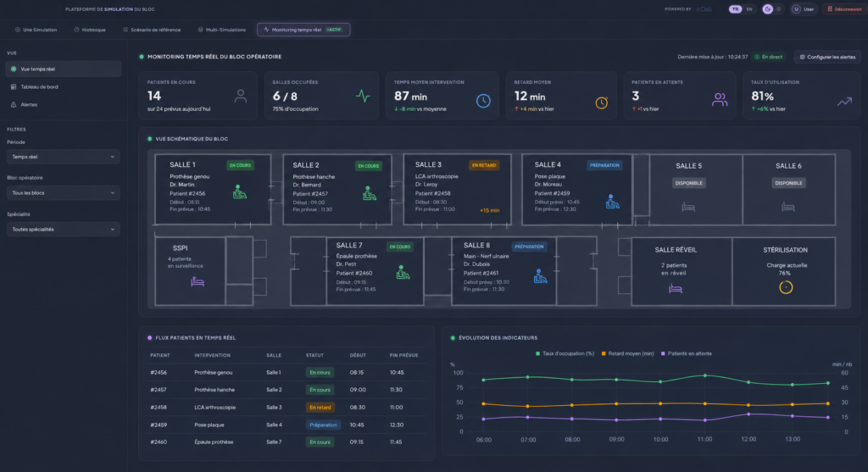Click the Déconnexion button
The width and height of the screenshot is (868, 472).
click(843, 8)
